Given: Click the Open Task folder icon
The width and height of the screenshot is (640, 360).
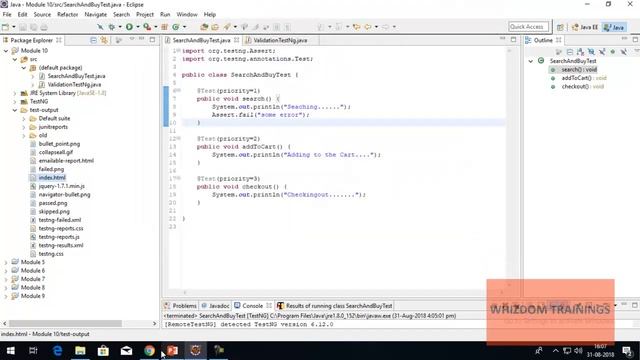Looking at the screenshot, I should pyautogui.click(x=215, y=27).
